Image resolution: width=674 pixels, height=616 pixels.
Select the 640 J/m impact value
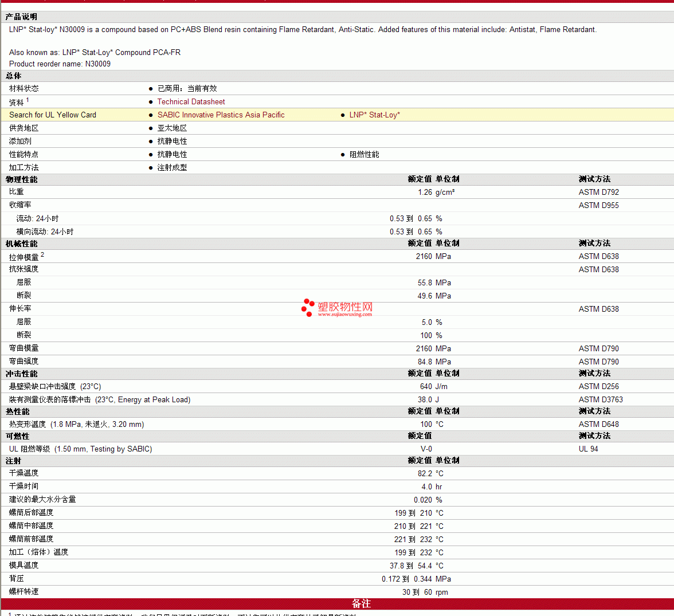click(434, 386)
